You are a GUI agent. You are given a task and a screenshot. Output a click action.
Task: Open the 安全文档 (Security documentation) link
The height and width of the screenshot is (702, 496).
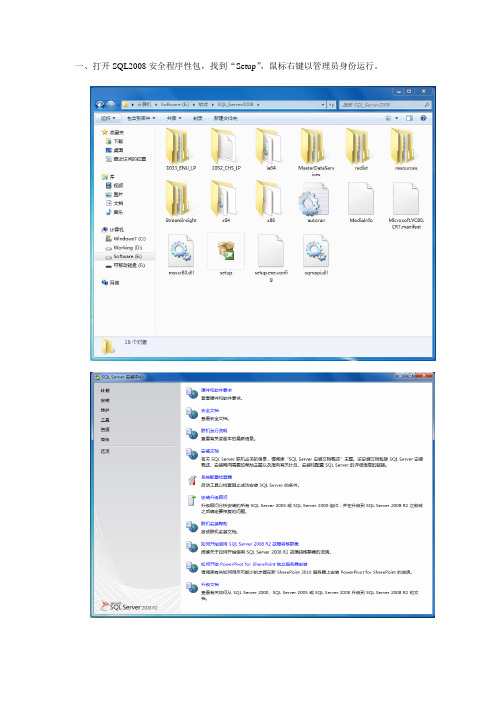[210, 411]
